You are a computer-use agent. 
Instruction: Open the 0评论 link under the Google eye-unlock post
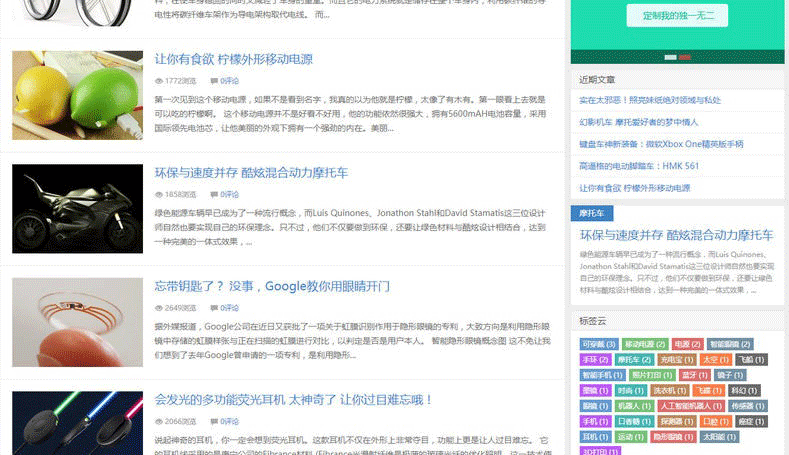[x=229, y=308]
